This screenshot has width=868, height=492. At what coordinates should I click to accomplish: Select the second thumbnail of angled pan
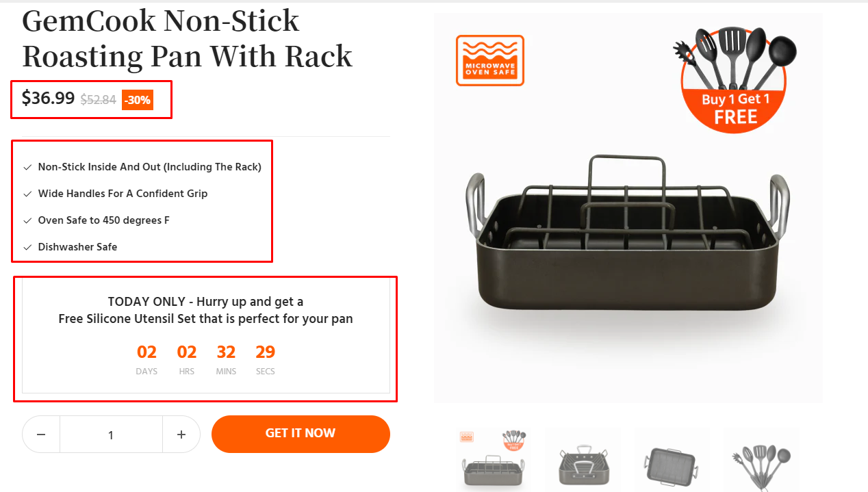click(x=583, y=458)
